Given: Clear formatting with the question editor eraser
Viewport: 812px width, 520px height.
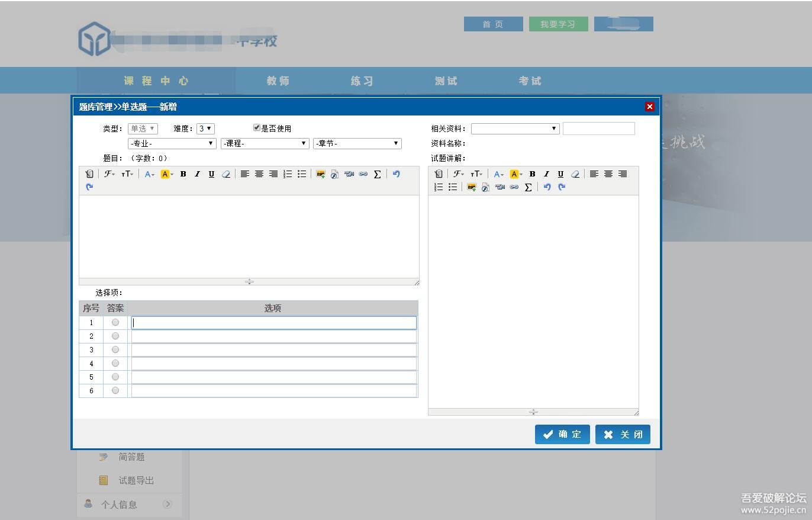Looking at the screenshot, I should tap(225, 174).
